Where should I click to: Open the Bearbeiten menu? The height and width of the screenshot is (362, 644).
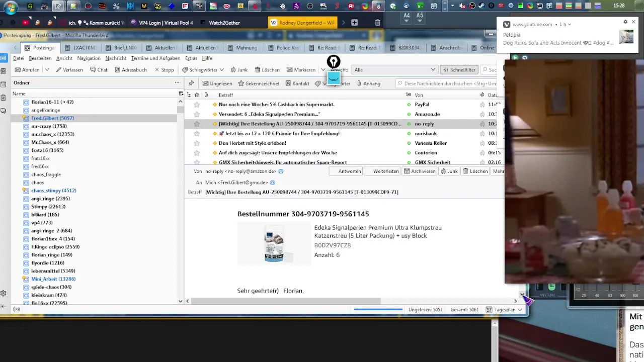pyautogui.click(x=40, y=58)
